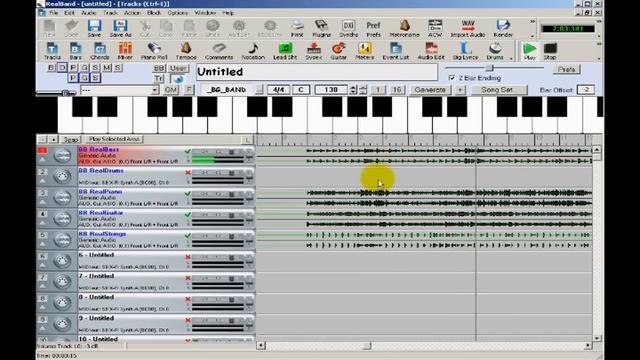Open the Mixer window icon

[125, 51]
